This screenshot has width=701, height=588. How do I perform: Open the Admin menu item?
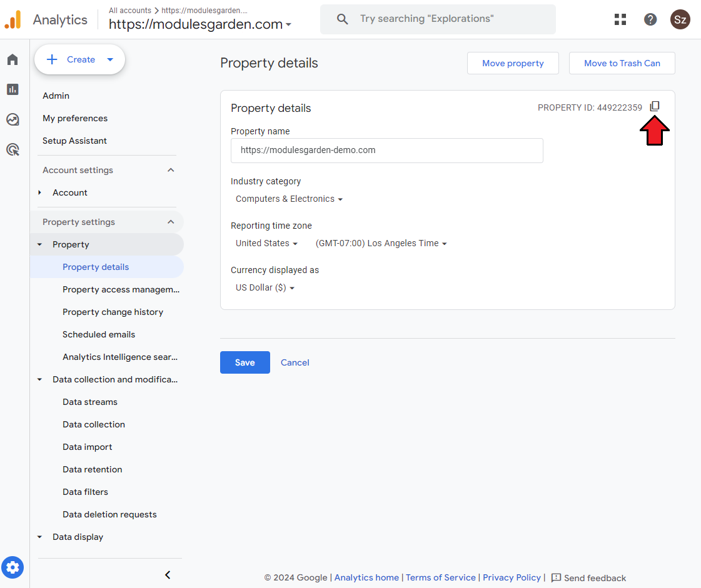(x=56, y=96)
